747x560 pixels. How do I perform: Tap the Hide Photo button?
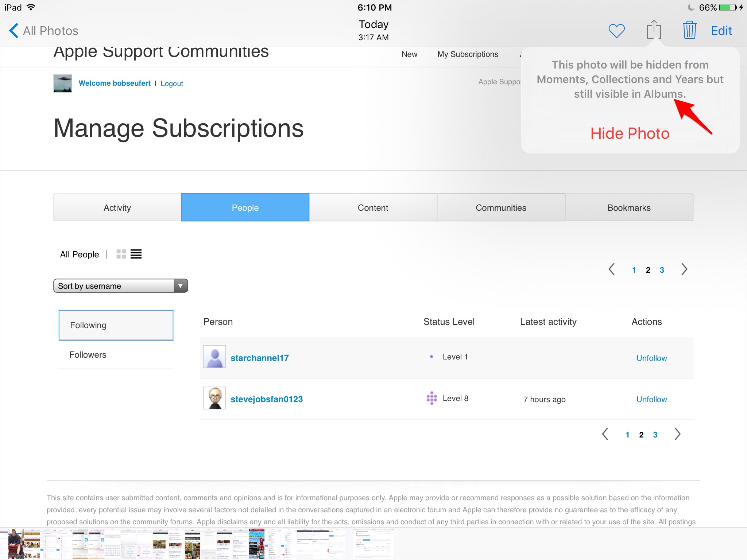point(630,133)
